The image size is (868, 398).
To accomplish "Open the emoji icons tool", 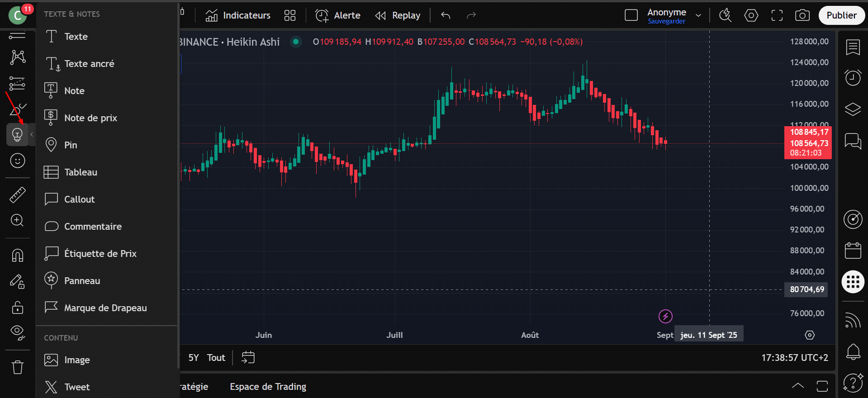I will click(18, 161).
